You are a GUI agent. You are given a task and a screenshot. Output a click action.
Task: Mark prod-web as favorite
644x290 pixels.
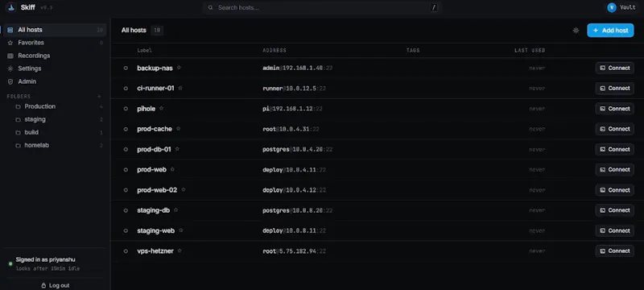click(x=172, y=169)
